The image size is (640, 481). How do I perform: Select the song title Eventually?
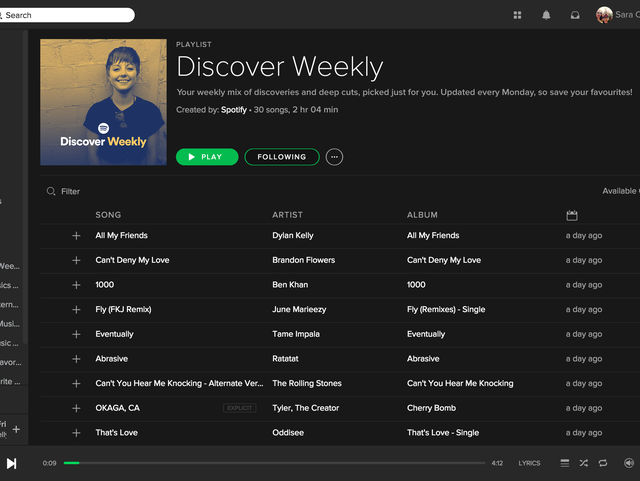tap(114, 334)
